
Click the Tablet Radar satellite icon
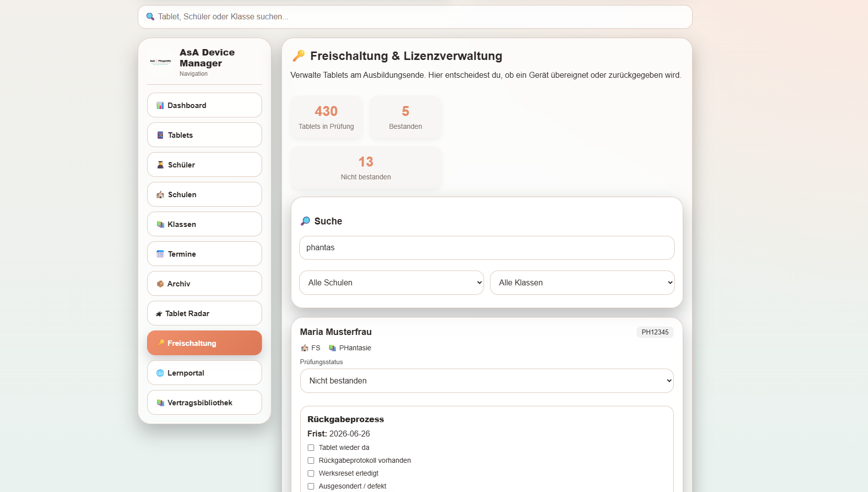point(159,314)
